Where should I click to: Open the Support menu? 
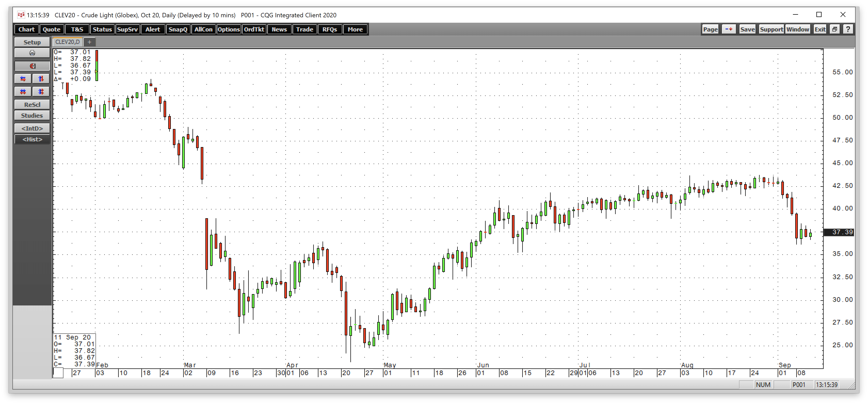(771, 29)
